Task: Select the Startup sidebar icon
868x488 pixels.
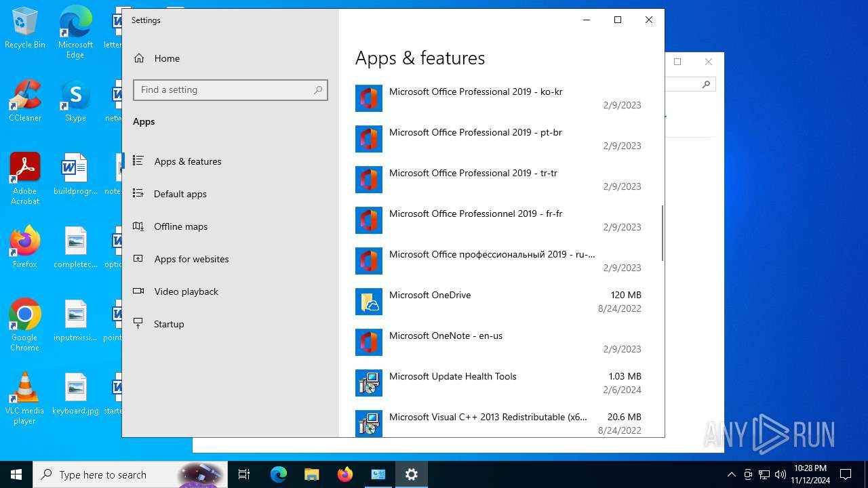Action: [138, 323]
